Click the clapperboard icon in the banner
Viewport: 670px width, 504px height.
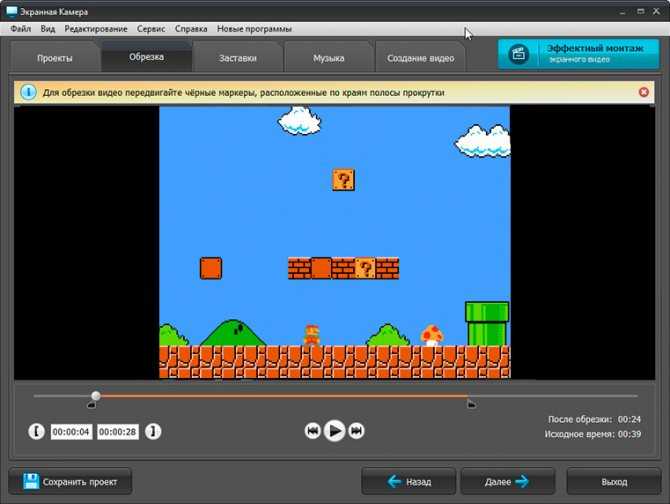tap(518, 54)
